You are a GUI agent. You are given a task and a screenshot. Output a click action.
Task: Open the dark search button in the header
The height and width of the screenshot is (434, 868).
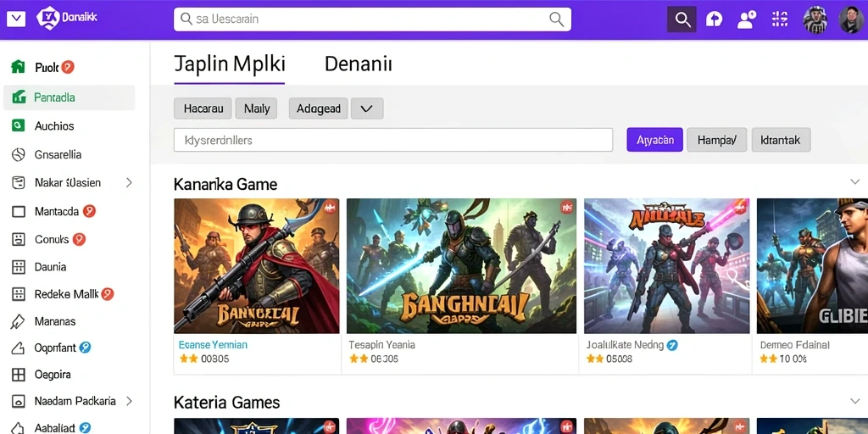tap(682, 19)
